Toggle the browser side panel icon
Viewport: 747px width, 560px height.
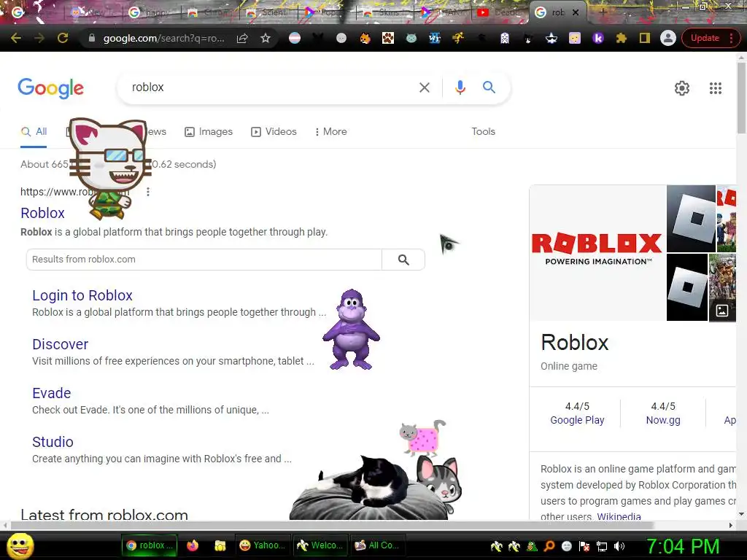point(645,38)
